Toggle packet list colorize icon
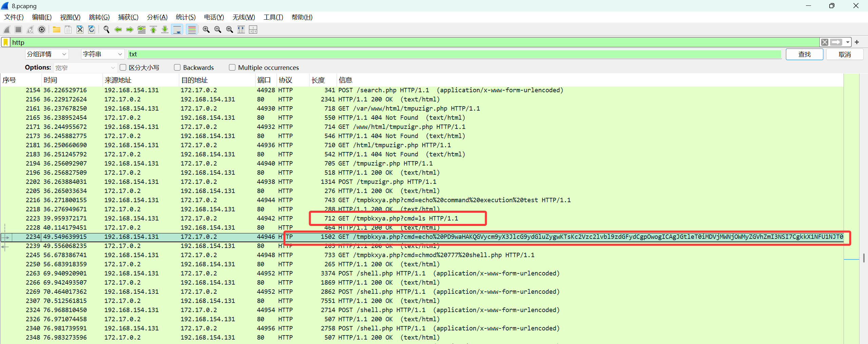868x344 pixels. coord(192,30)
